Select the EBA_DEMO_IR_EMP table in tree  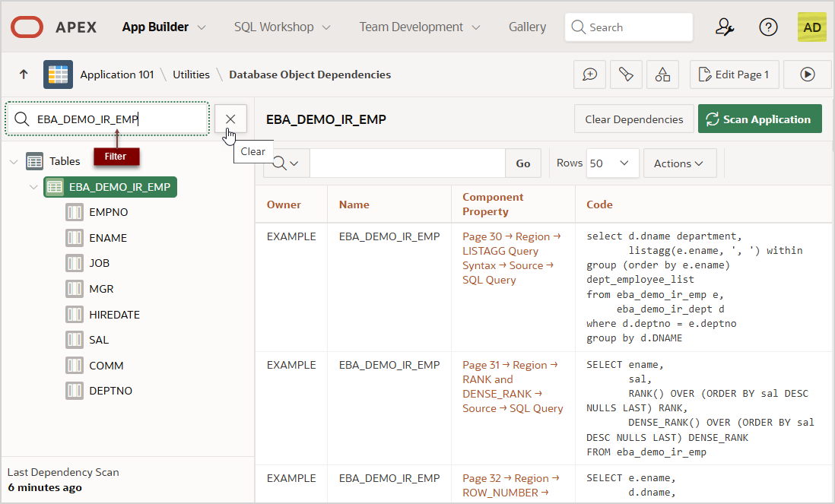pos(110,187)
